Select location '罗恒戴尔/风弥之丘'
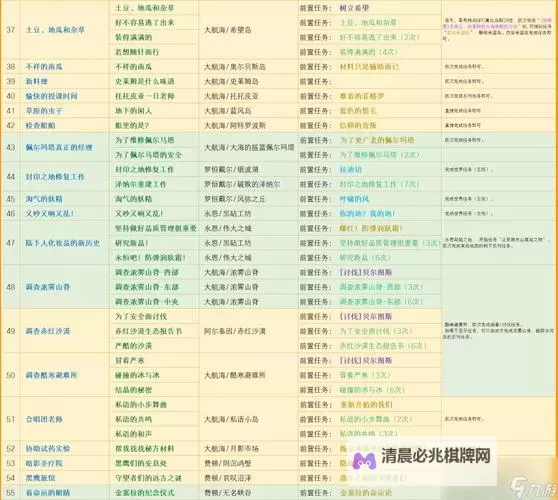 235,199
